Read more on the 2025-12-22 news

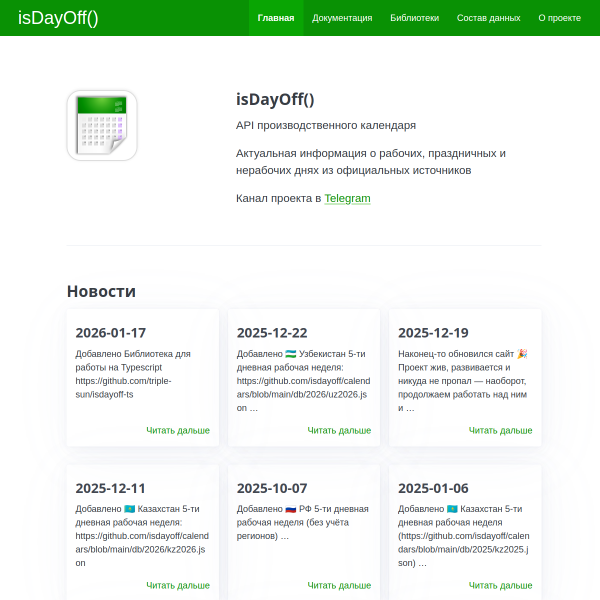click(339, 430)
